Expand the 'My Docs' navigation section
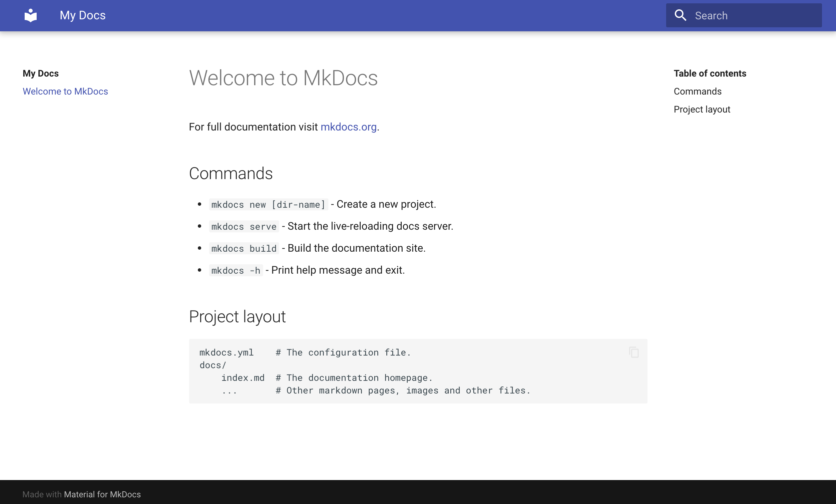The width and height of the screenshot is (836, 504). pyautogui.click(x=41, y=73)
